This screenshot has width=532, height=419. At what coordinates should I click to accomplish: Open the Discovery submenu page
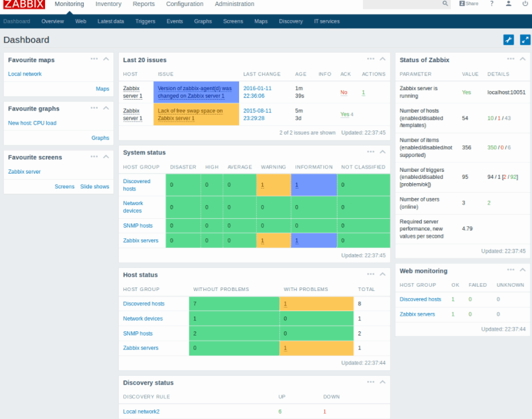(x=291, y=21)
